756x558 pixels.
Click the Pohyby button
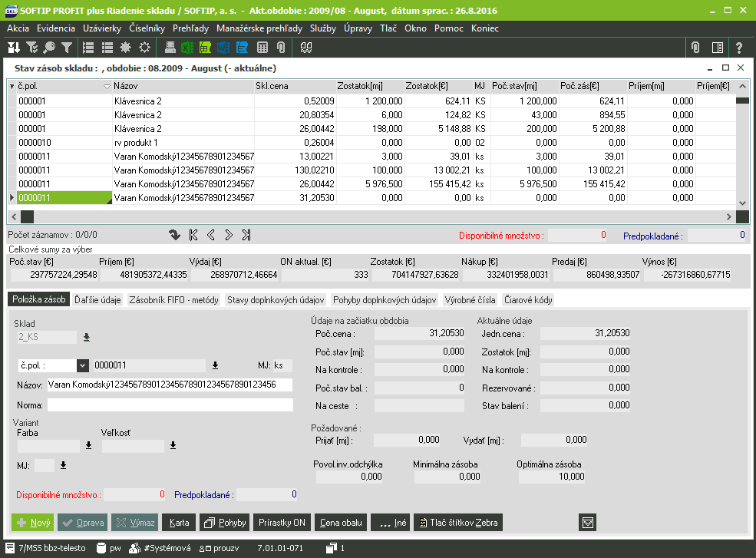coord(225,523)
